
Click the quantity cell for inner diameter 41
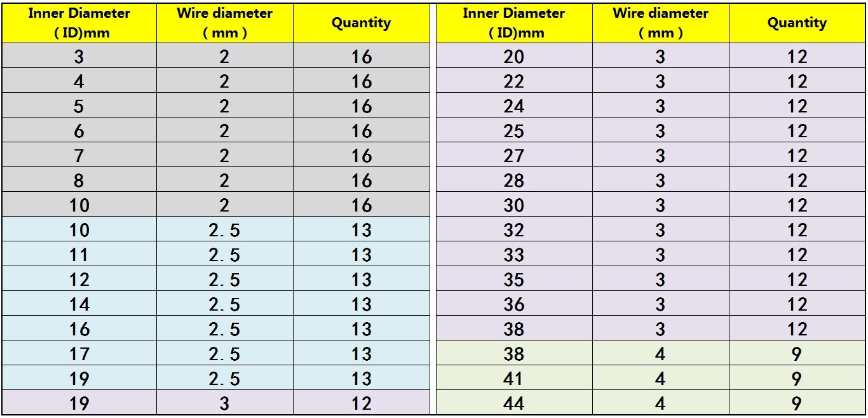pos(797,378)
